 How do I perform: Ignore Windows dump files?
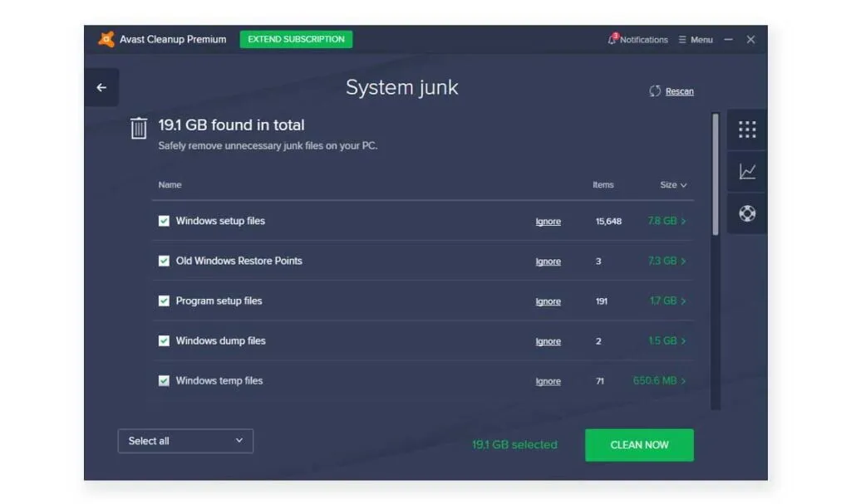548,341
